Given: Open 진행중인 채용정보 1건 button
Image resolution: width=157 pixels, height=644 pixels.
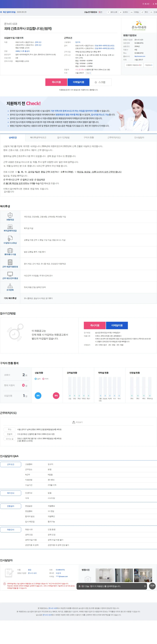Looking at the screenshot, I should 134,65.
